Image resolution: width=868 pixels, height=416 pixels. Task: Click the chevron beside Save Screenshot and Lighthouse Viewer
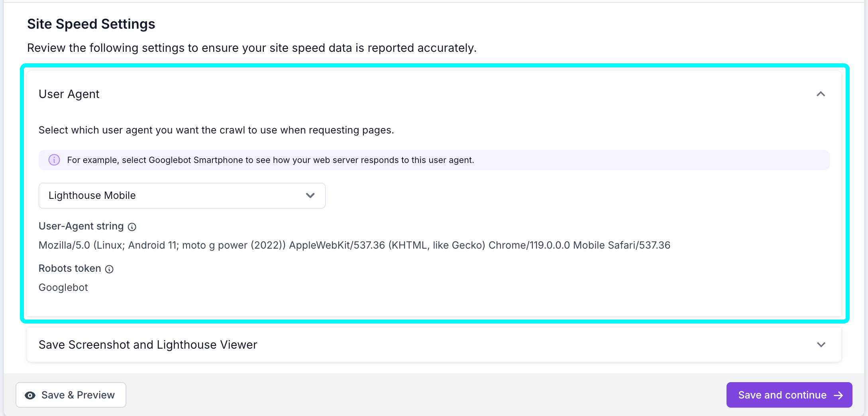click(x=821, y=345)
